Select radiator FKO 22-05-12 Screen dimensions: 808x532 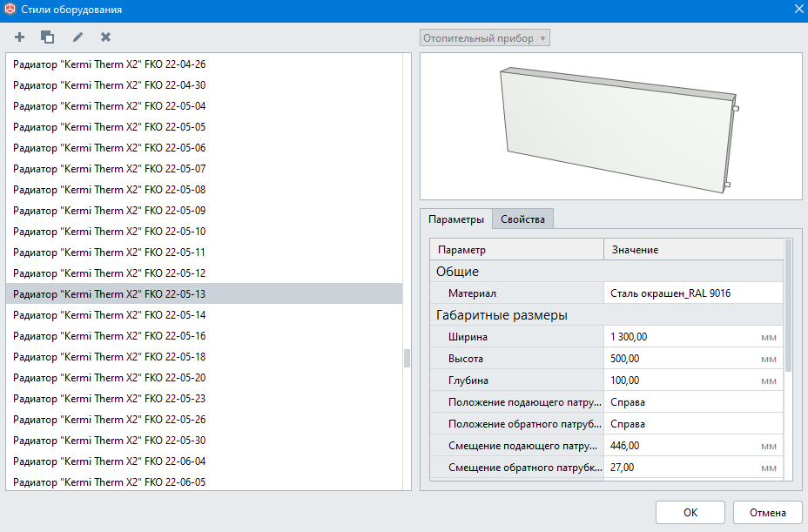(x=204, y=273)
